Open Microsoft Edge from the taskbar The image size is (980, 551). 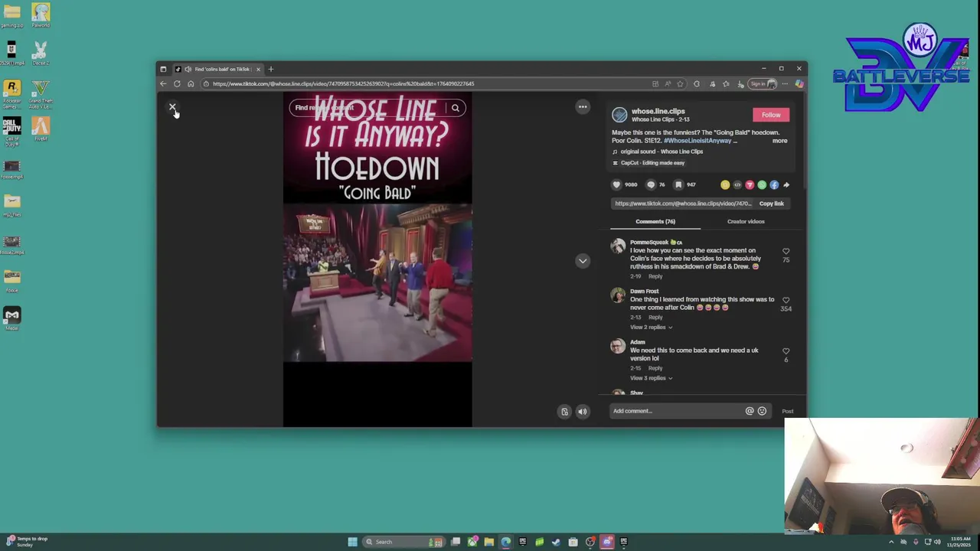click(x=506, y=542)
